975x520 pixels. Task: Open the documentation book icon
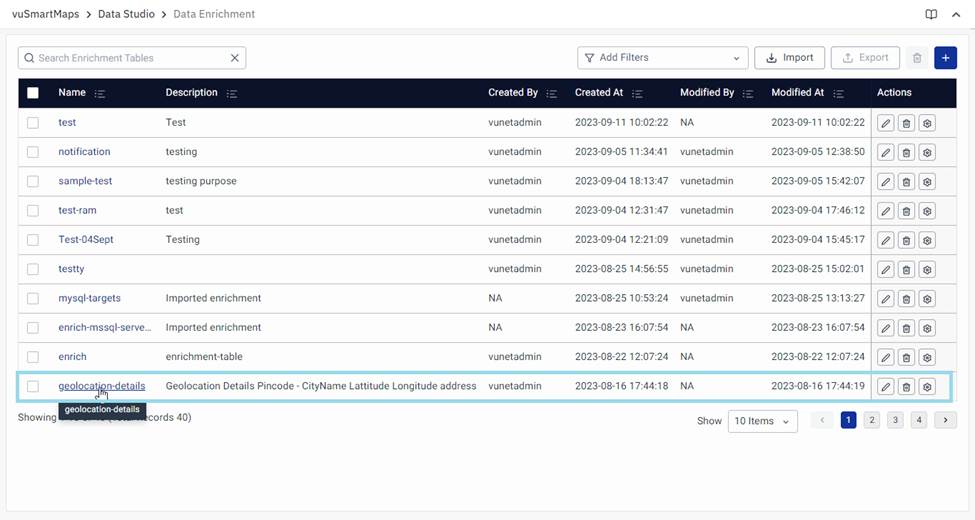[x=931, y=15]
